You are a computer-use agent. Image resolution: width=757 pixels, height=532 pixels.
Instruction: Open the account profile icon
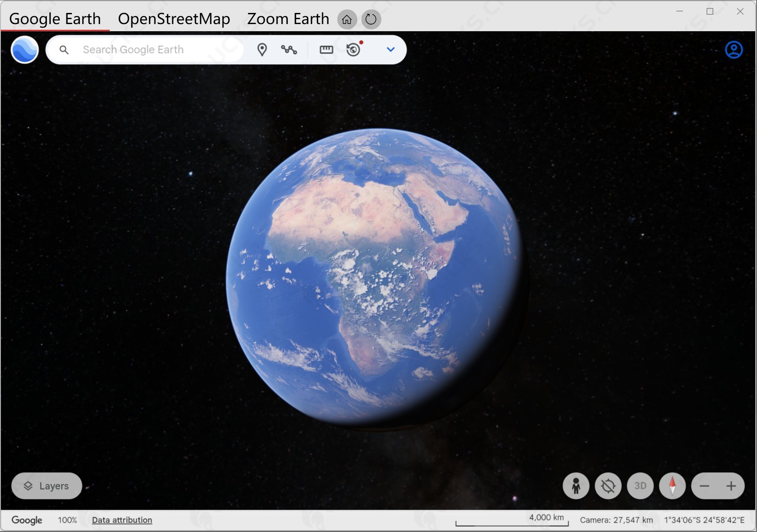click(x=734, y=49)
